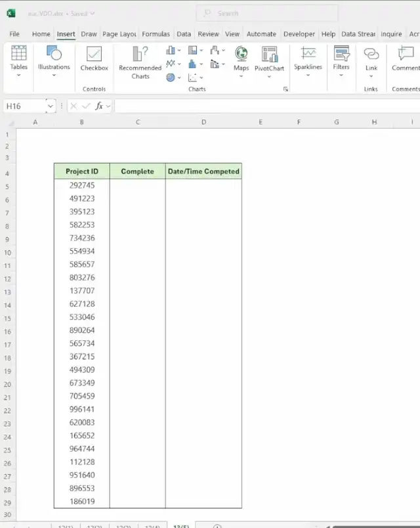The width and height of the screenshot is (420, 528).
Task: Open the PivotChart tool
Action: click(269, 58)
